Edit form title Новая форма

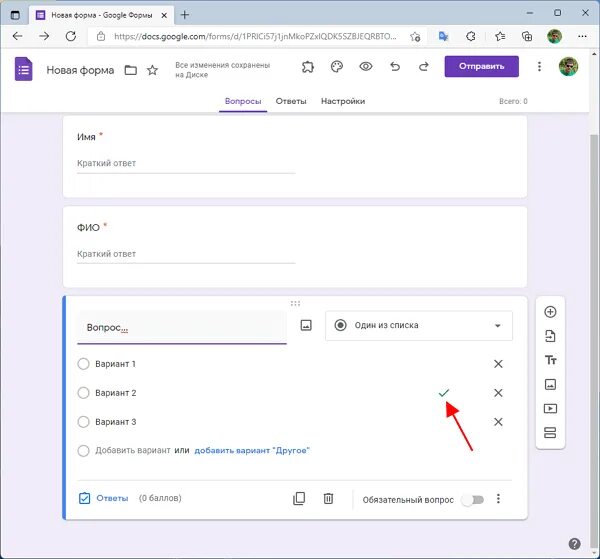(x=80, y=70)
